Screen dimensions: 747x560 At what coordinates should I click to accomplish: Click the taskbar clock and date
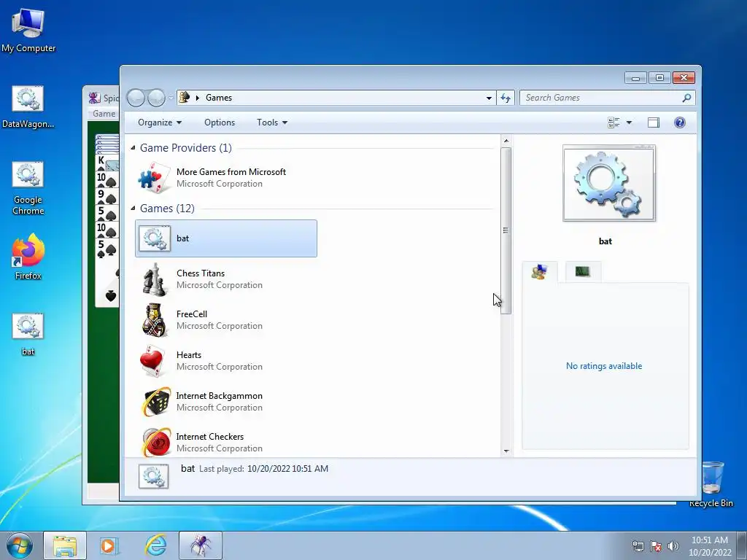(709, 546)
